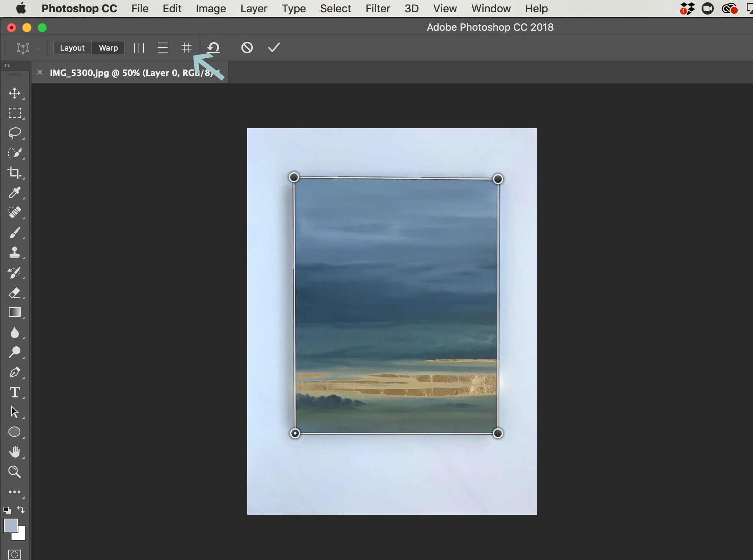Viewport: 753px width, 560px height.
Task: Select the Clone Stamp tool
Action: (x=15, y=252)
